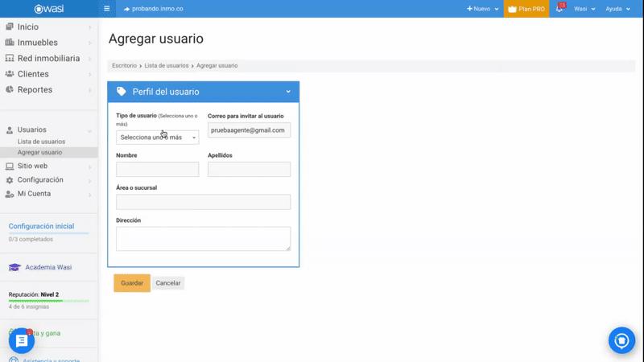
Task: Collapse the Perfil del usuario panel
Action: 288,92
